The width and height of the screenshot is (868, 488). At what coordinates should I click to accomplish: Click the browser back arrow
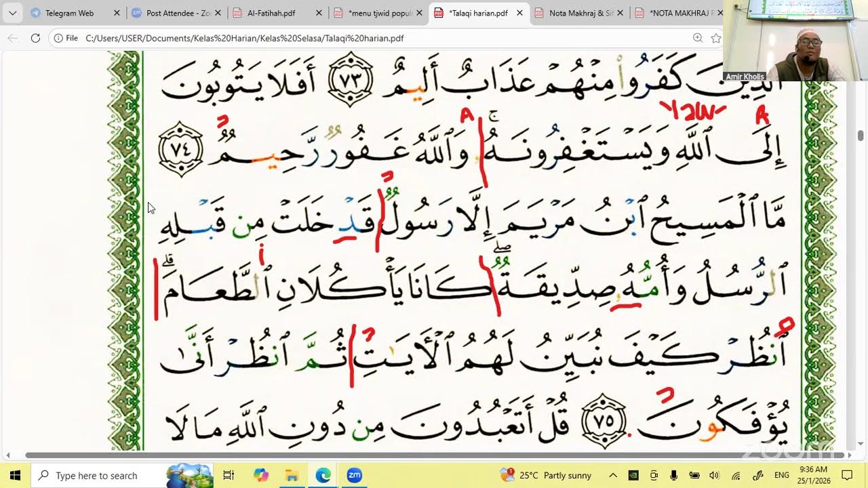point(12,38)
